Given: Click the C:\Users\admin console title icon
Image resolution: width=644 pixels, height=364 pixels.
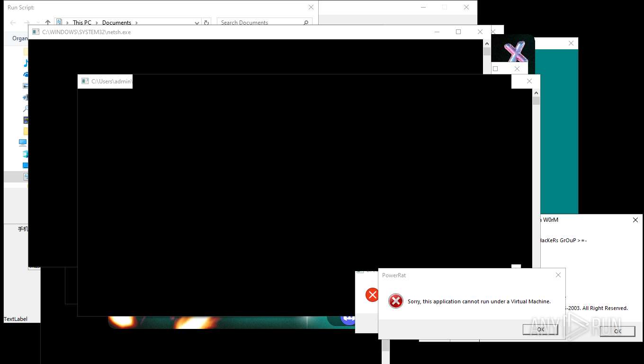Looking at the screenshot, I should (85, 81).
